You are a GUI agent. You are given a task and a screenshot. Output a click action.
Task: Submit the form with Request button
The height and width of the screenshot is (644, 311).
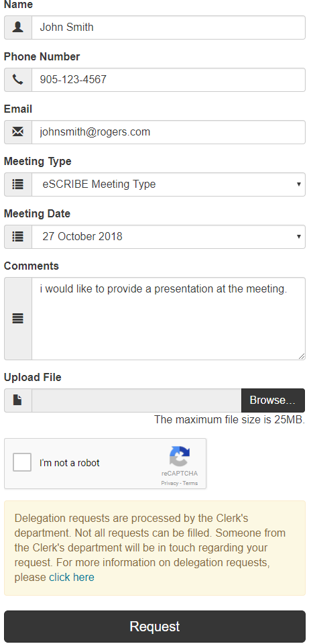click(155, 627)
